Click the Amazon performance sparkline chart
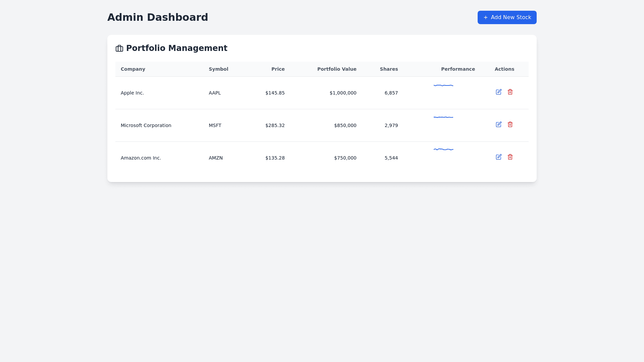The width and height of the screenshot is (644, 362). (443, 149)
